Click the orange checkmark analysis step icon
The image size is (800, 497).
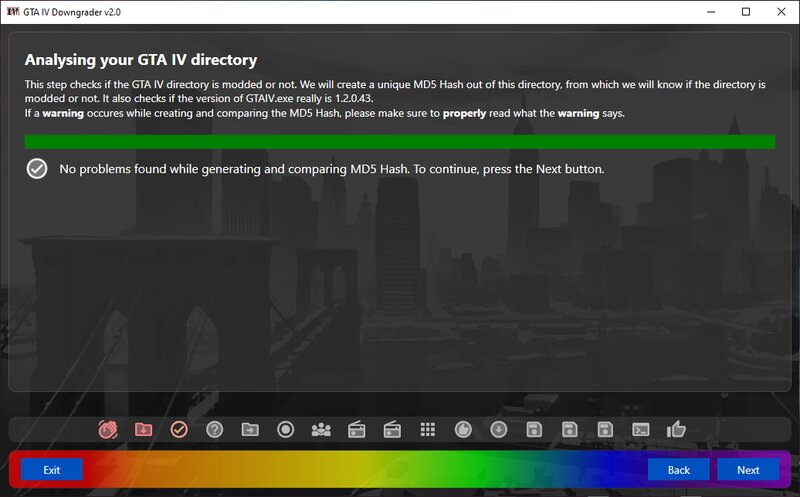coord(179,429)
